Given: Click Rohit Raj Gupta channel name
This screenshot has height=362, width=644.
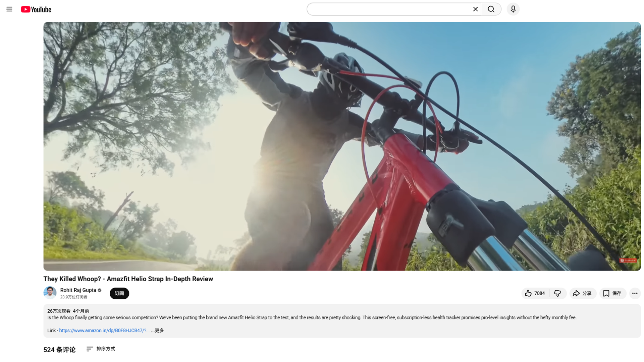Looking at the screenshot, I should (x=78, y=290).
